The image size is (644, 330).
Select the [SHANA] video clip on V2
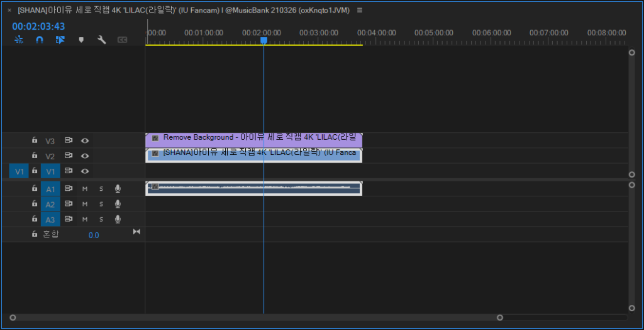pyautogui.click(x=254, y=155)
